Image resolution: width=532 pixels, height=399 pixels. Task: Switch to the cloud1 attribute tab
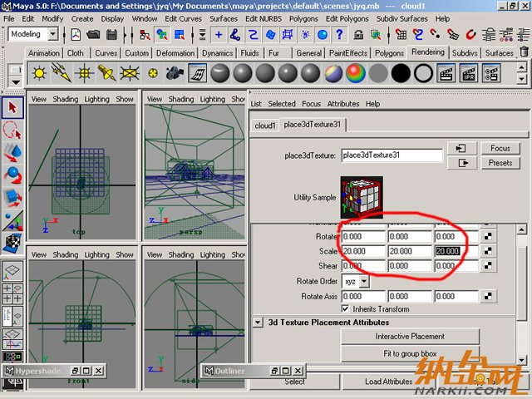point(265,126)
